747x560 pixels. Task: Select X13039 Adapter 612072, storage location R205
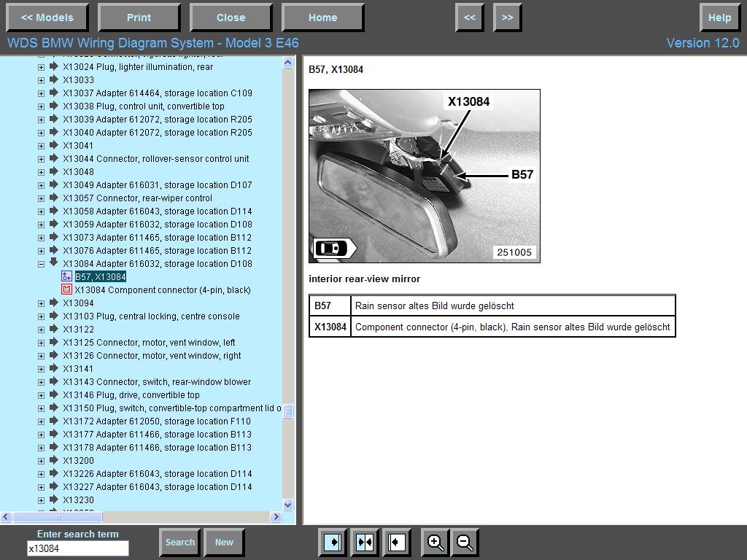coord(158,119)
